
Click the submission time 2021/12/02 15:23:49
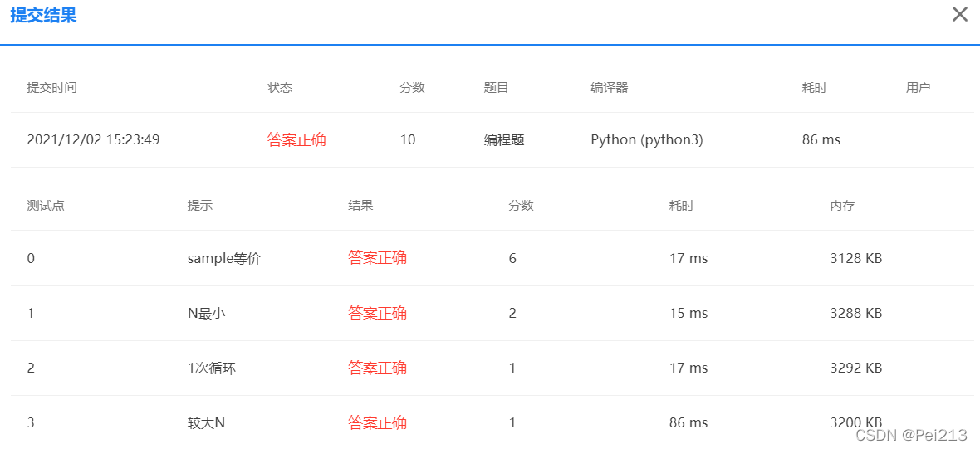click(93, 140)
